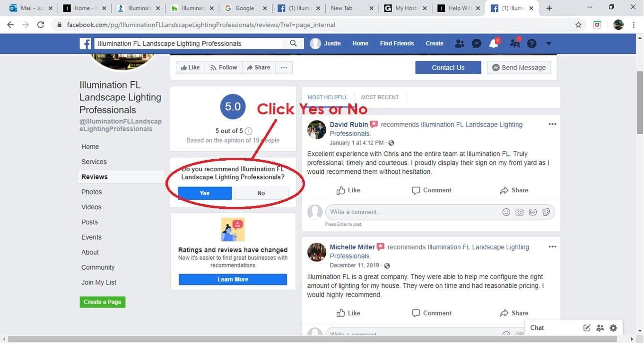Click Find Friends link
The image size is (644, 343).
pos(397,43)
